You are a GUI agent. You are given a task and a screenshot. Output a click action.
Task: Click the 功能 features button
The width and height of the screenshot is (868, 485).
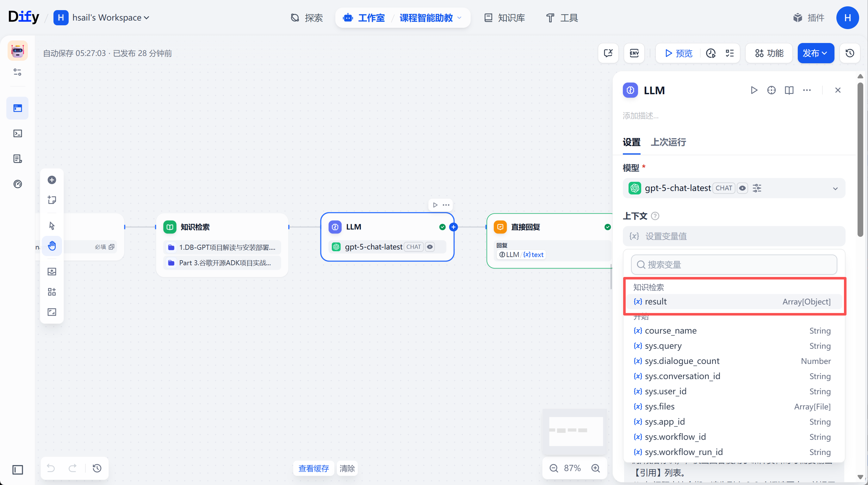pyautogui.click(x=769, y=53)
